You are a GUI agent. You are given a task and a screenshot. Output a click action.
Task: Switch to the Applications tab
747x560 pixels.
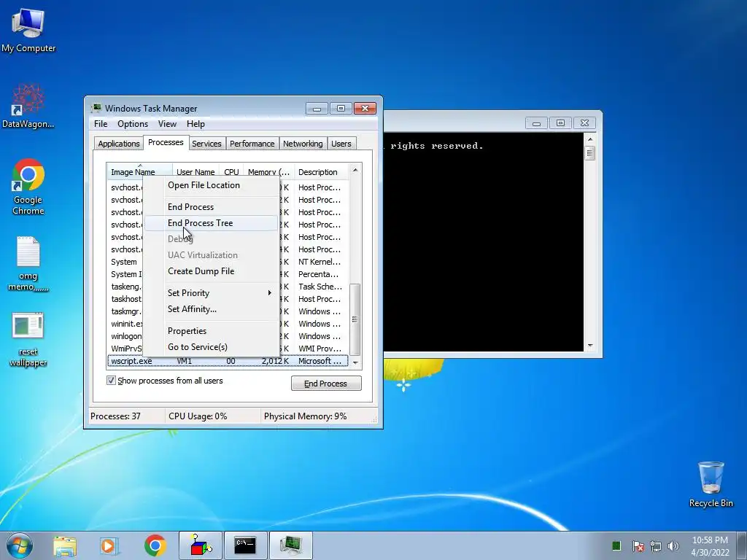point(119,144)
